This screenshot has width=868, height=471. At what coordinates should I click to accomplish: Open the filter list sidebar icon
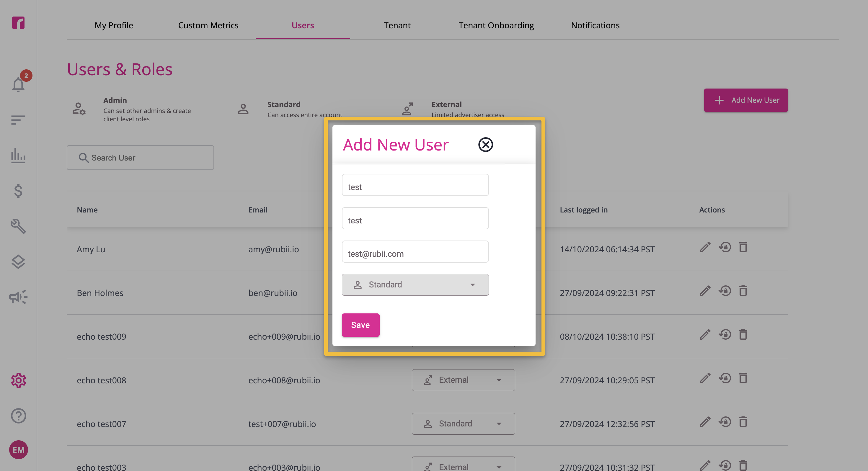click(x=18, y=120)
